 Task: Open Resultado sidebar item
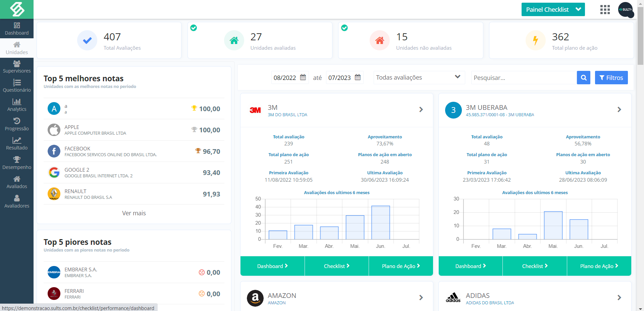click(x=17, y=144)
